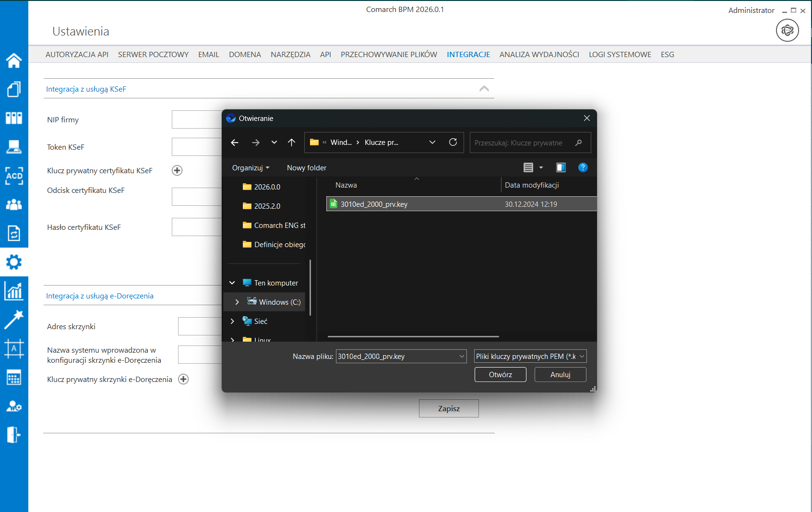Viewport: 812px width, 512px height.
Task: Open the home icon in sidebar
Action: pyautogui.click(x=14, y=60)
